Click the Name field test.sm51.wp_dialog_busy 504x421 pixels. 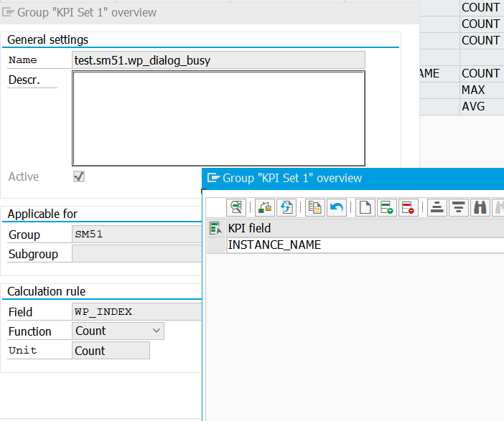218,60
